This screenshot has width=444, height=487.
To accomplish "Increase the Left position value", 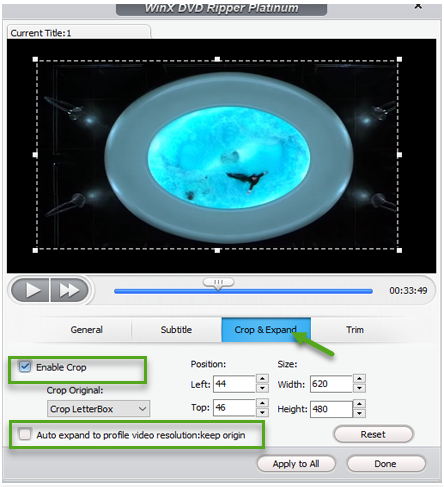I will [262, 379].
